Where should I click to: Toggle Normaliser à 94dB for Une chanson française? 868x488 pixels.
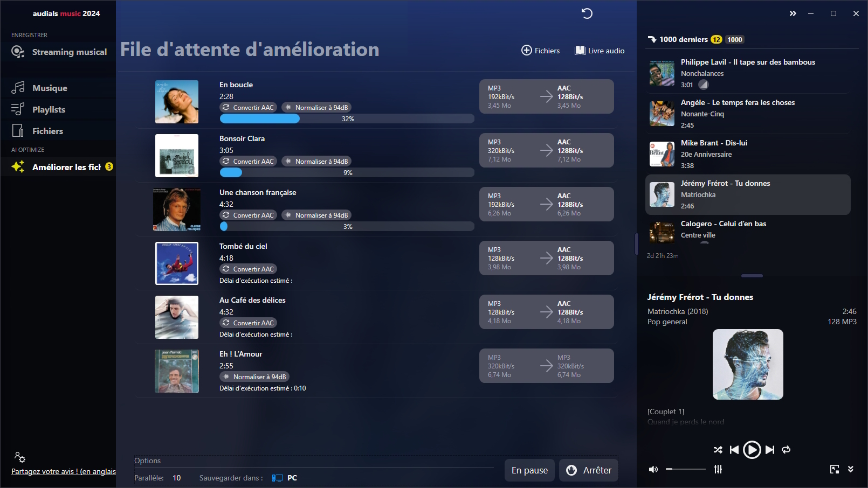coord(316,215)
